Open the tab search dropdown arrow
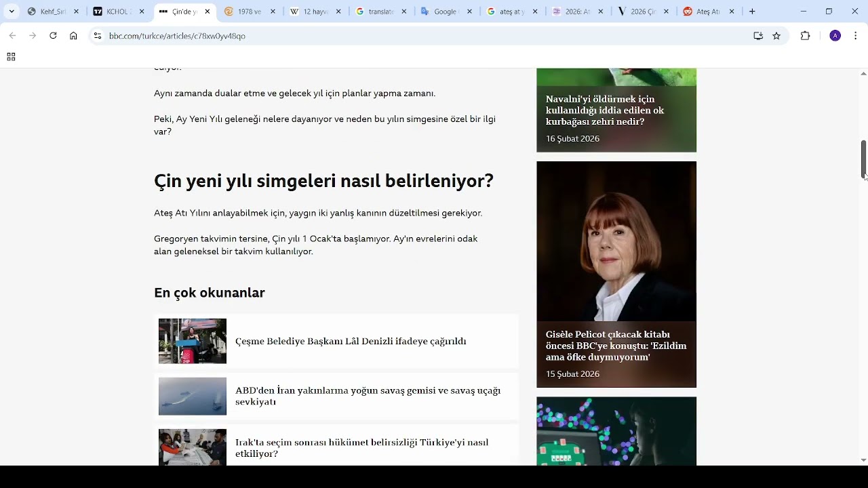Screen dimensions: 868x488 pyautogui.click(x=12, y=12)
